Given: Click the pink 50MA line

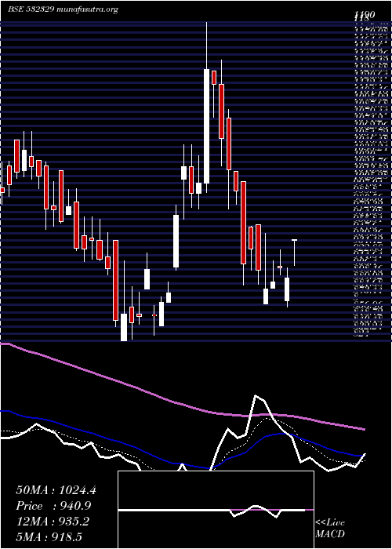Looking at the screenshot, I should point(182,404).
